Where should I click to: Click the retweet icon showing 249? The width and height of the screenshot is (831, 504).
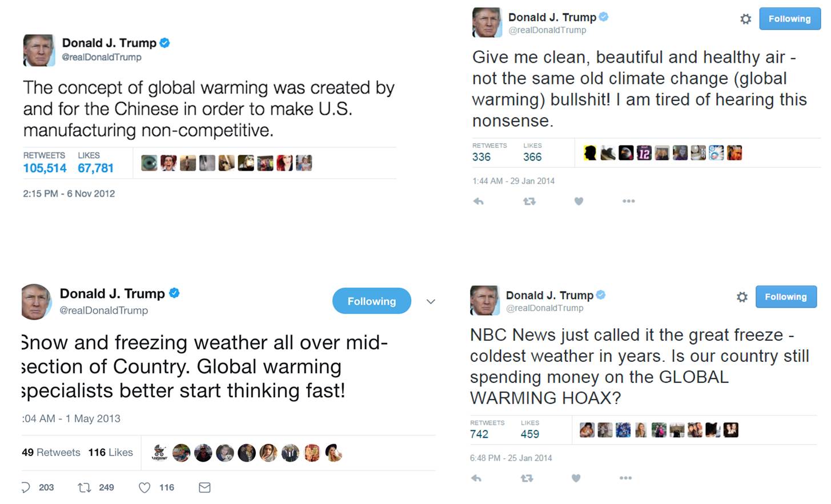click(x=85, y=487)
